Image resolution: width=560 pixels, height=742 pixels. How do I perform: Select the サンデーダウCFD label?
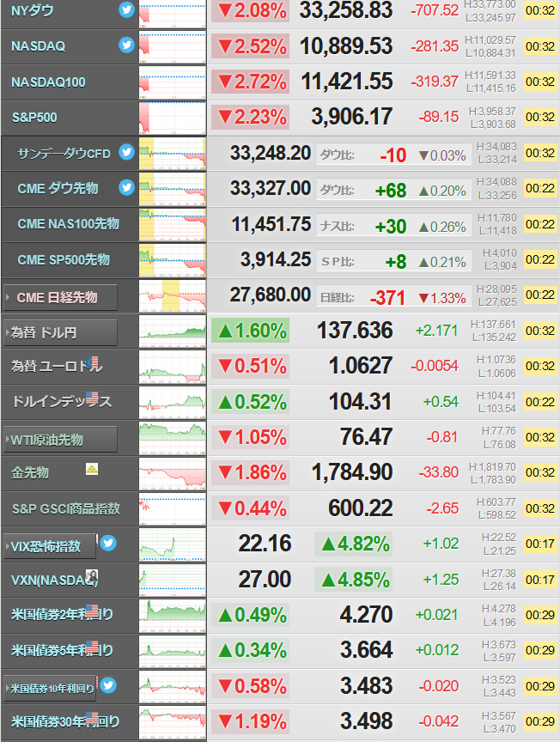point(64,154)
